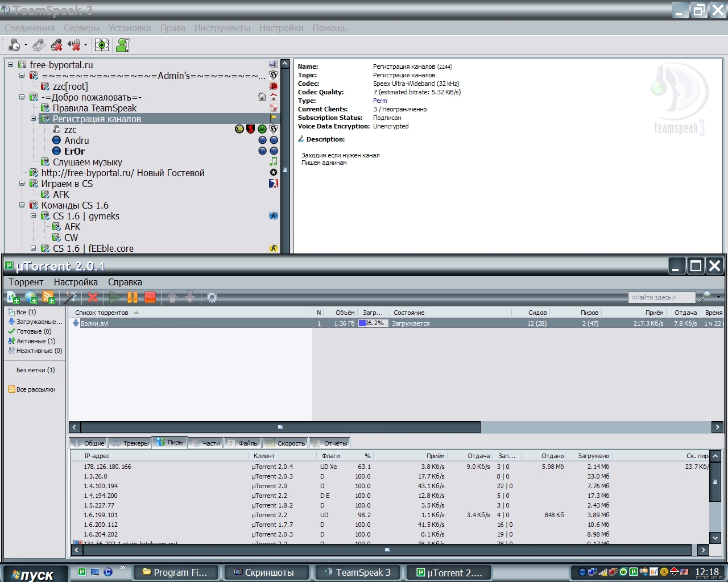728x582 pixels.
Task: Click the Add torrent icon in µTorrent
Action: (x=13, y=297)
